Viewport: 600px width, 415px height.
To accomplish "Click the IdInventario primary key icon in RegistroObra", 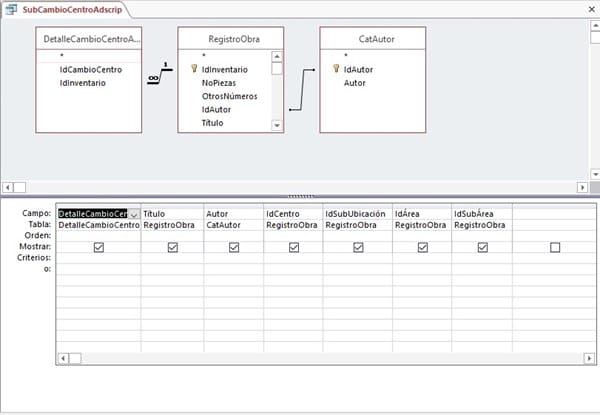I will 194,68.
